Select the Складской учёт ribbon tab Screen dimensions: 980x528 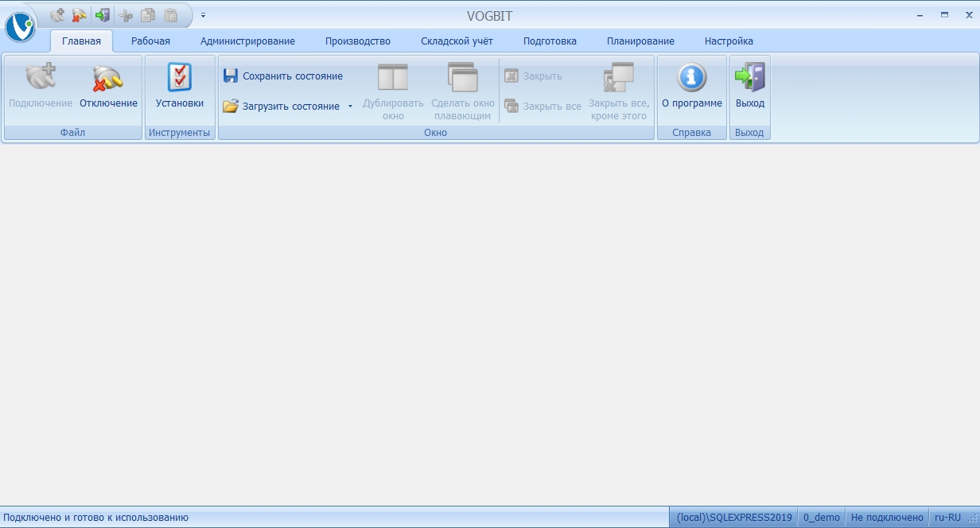(x=457, y=41)
